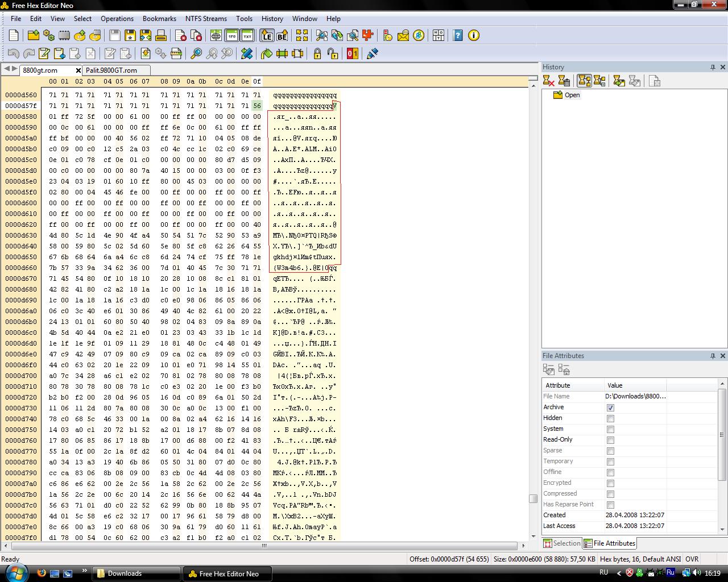This screenshot has width=728, height=582.
Task: Click hourglass with red X in History
Action: click(x=549, y=81)
